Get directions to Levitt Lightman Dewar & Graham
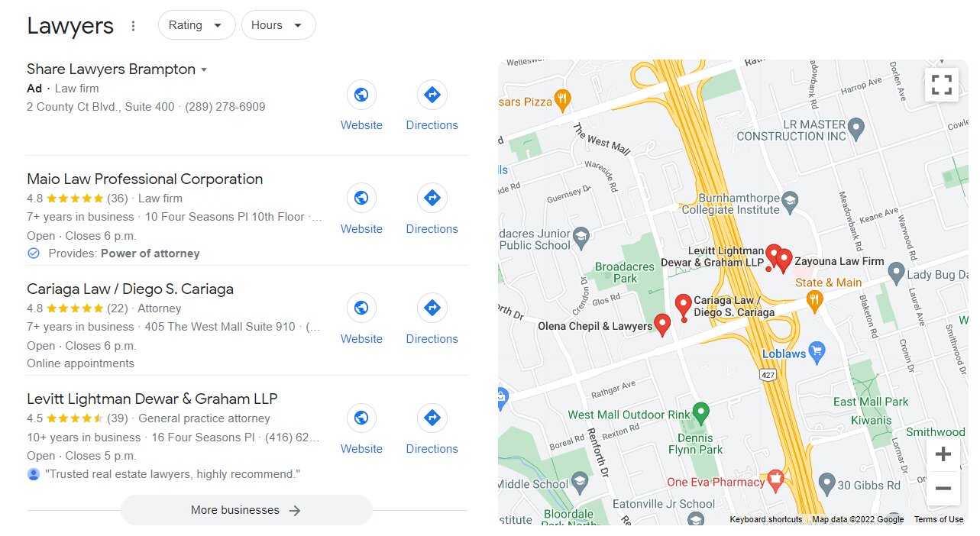 [x=432, y=418]
